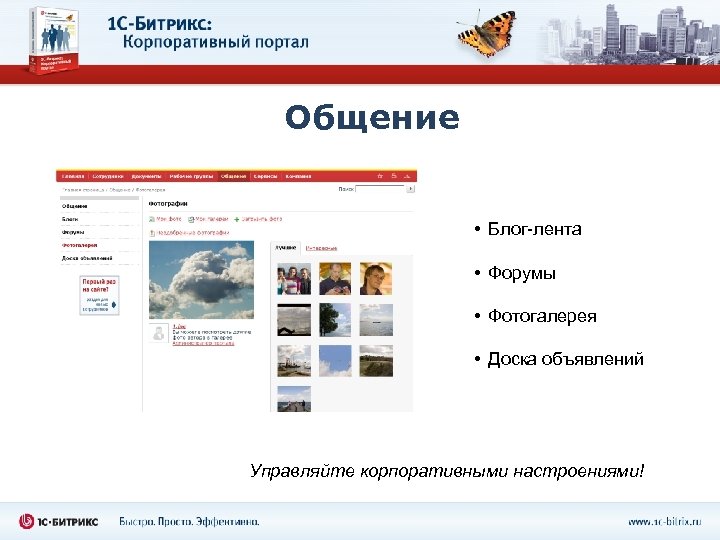
Task: Open Доска объявлений in the left sidebar
Action: (87, 258)
